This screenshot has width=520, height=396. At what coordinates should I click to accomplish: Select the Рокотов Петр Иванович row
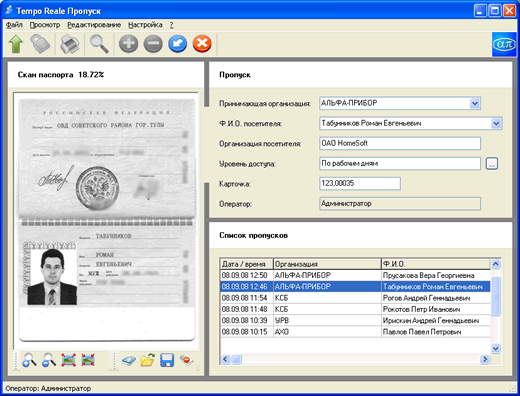(x=355, y=309)
